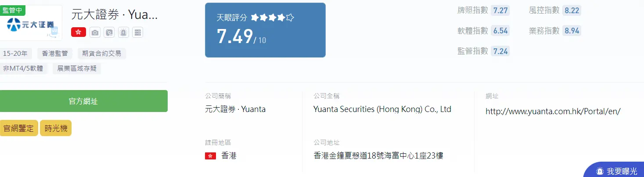This screenshot has width=644, height=177.
Task: Click the Hong Kong flag under 註冊地區
Action: click(210, 155)
